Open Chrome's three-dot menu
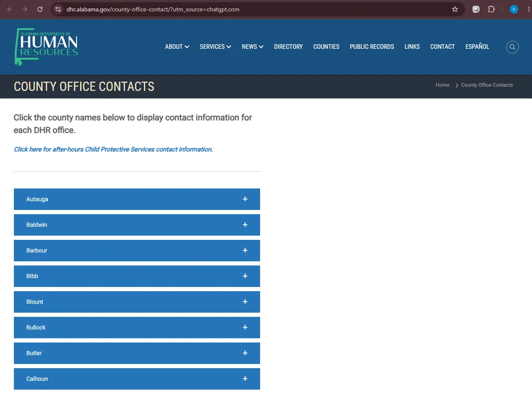The image size is (532, 393). (x=528, y=9)
